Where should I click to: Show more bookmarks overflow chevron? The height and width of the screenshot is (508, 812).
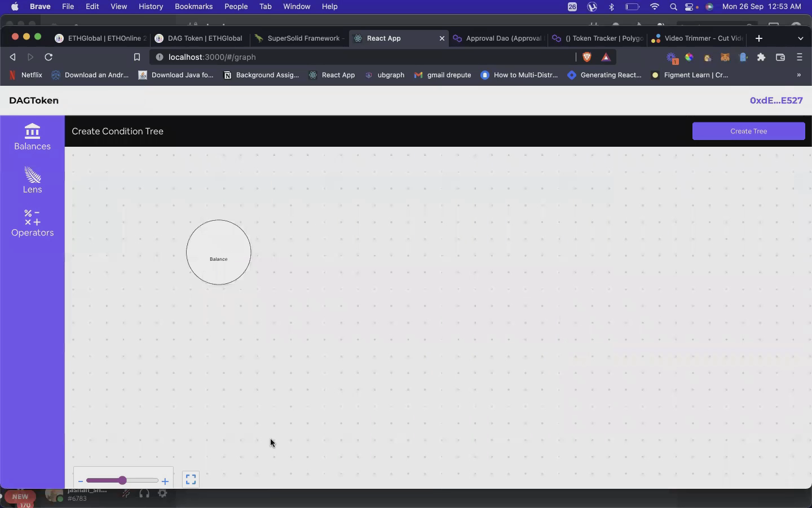pos(799,75)
